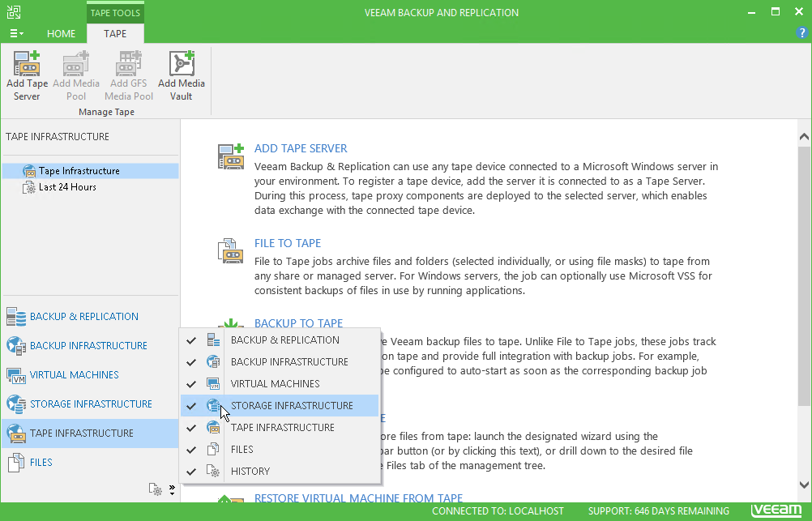
Task: Open Backup & Replication navigation view
Action: [90, 317]
